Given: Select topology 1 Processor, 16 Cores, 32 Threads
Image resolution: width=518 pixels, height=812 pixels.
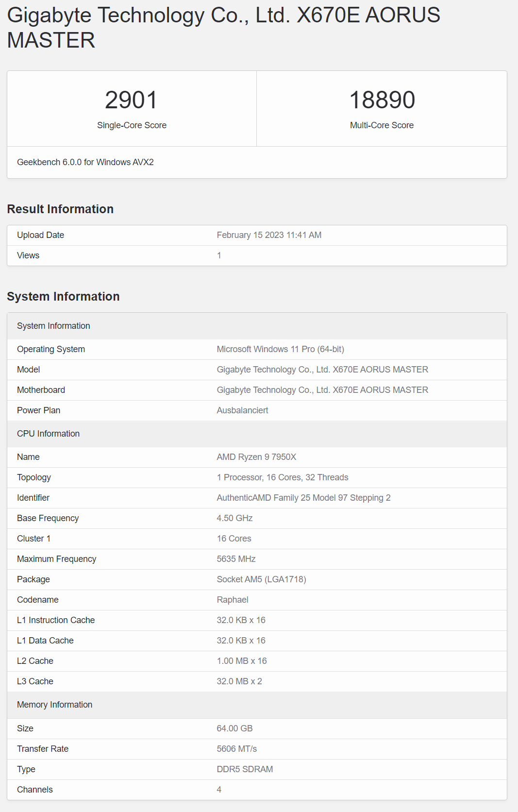Looking at the screenshot, I should point(283,477).
